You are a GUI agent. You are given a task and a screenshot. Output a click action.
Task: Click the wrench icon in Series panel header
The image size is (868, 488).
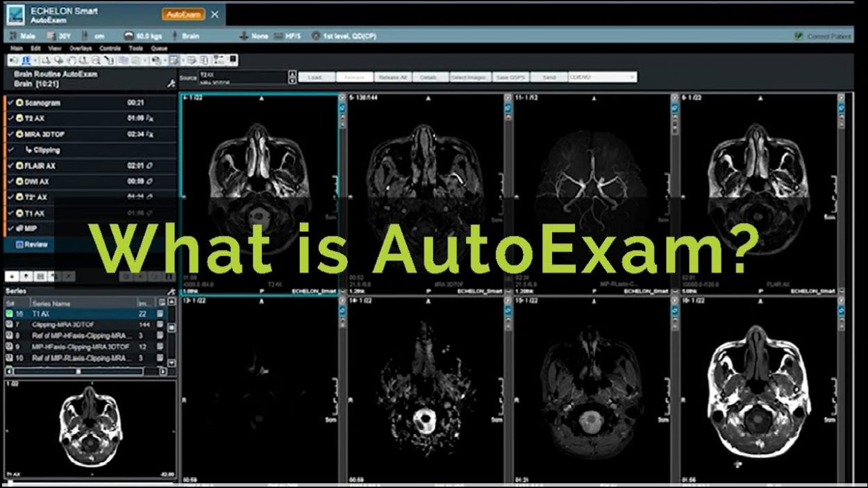click(172, 292)
